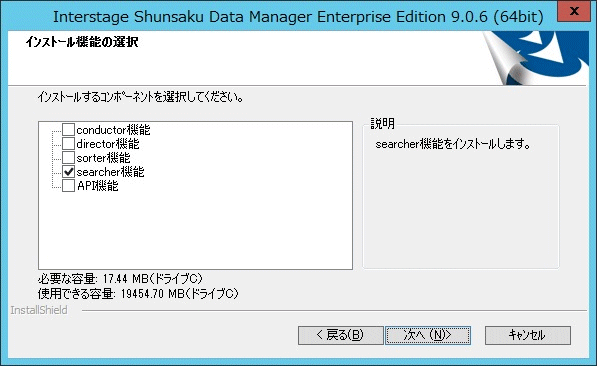Click the InstallShield logo graphic at top right

[x=536, y=58]
